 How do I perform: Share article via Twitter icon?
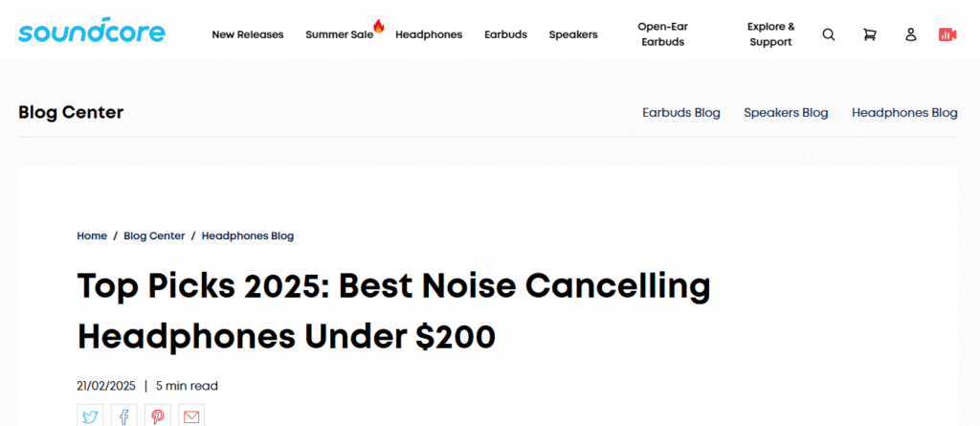[90, 416]
